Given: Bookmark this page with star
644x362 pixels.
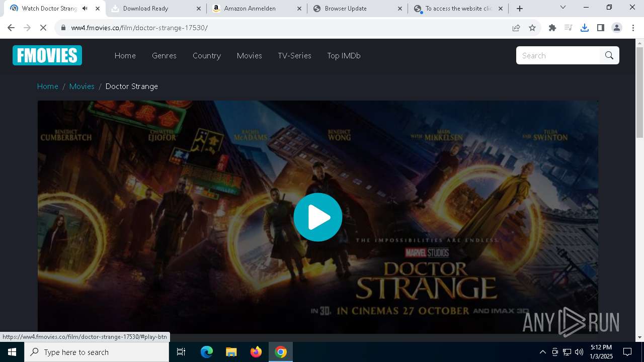Looking at the screenshot, I should click(532, 28).
